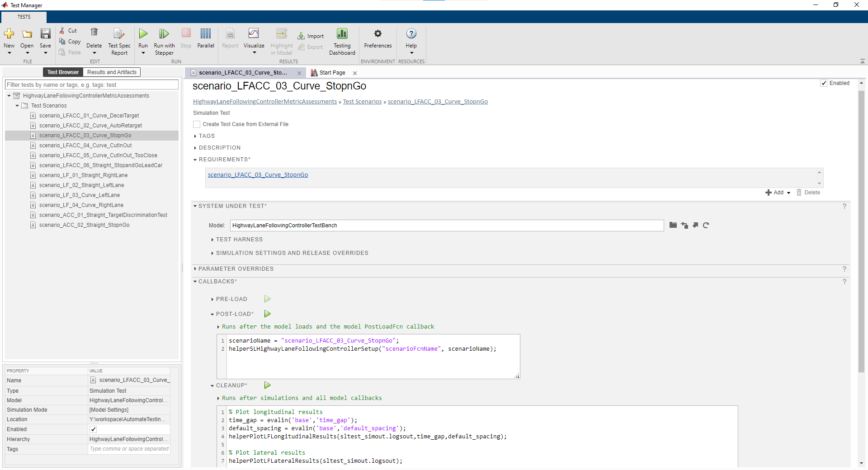Image resolution: width=868 pixels, height=470 pixels.
Task: Click the browse model folder icon
Action: point(673,226)
